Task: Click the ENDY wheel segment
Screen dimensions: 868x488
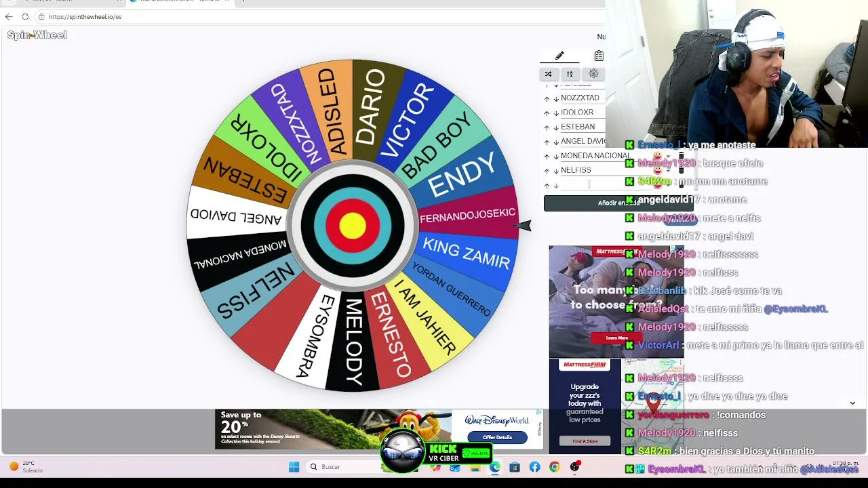Action: [x=462, y=176]
